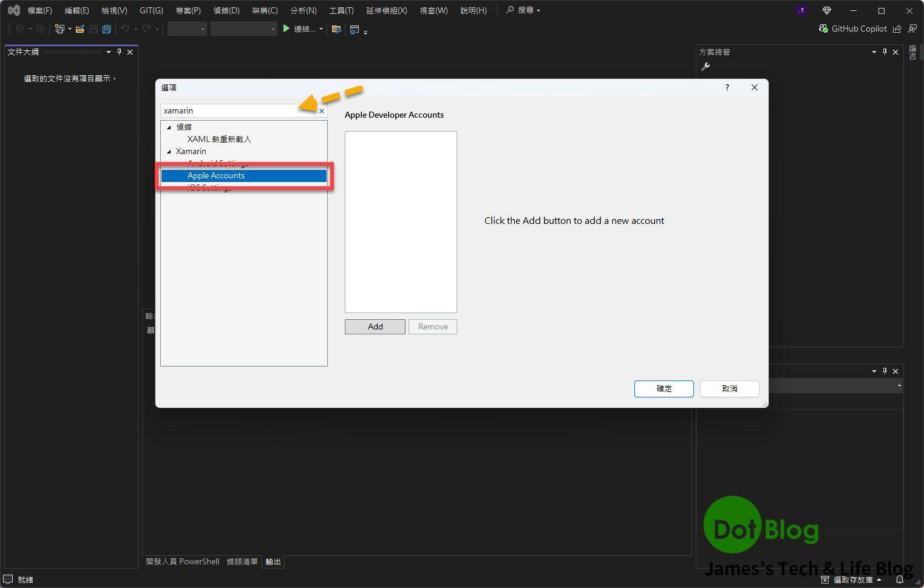Open the 工具(T) menu
924x588 pixels.
click(x=341, y=10)
